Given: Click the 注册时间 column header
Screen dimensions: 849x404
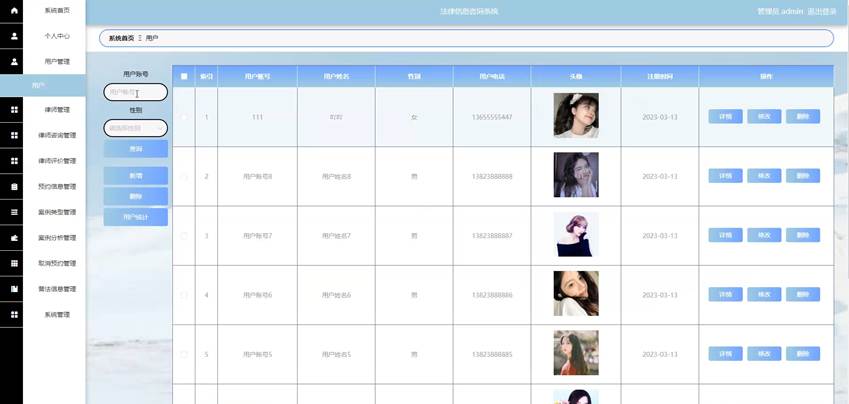Looking at the screenshot, I should [x=659, y=76].
